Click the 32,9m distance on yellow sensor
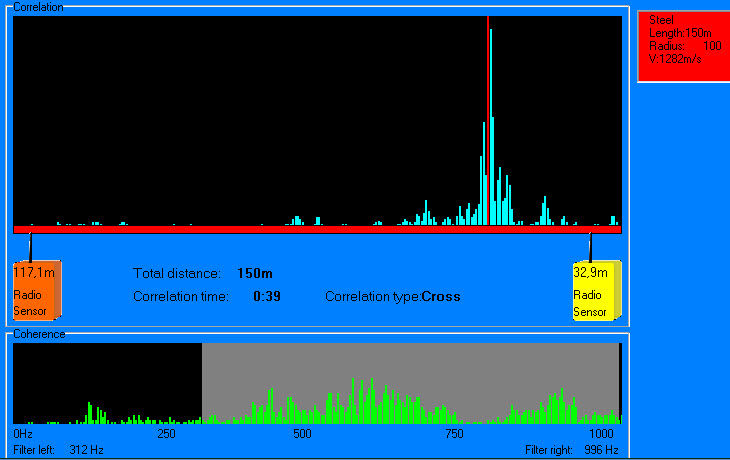Viewport: 730px width, 460px height. click(x=591, y=272)
